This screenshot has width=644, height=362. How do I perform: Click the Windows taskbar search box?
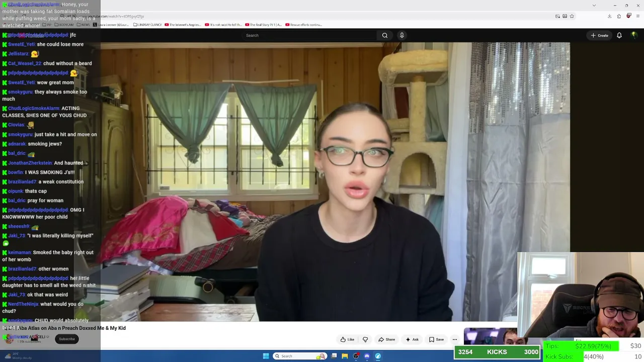pos(299,356)
